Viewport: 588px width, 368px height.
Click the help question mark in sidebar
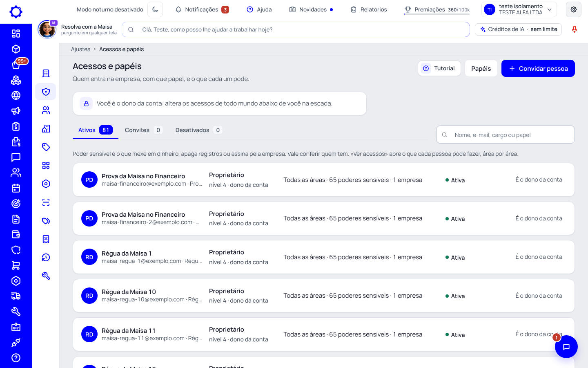[x=16, y=358]
